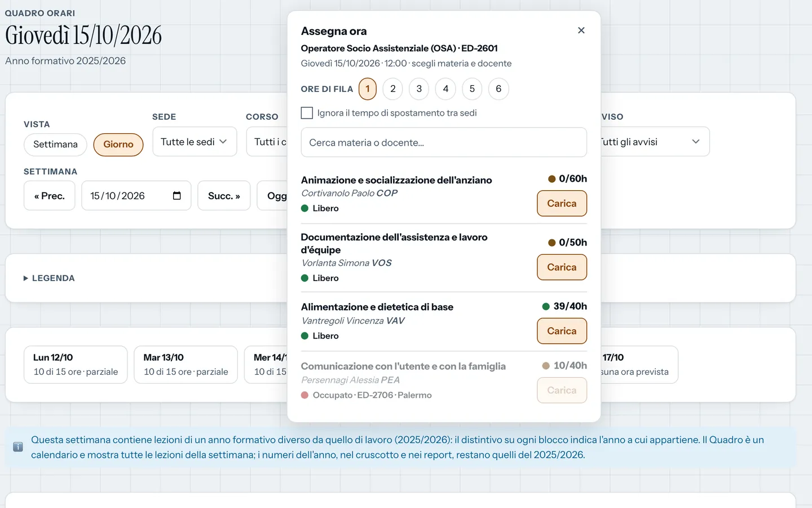This screenshot has height=508, width=812.
Task: Select 6 consecutive hours
Action: (x=498, y=89)
